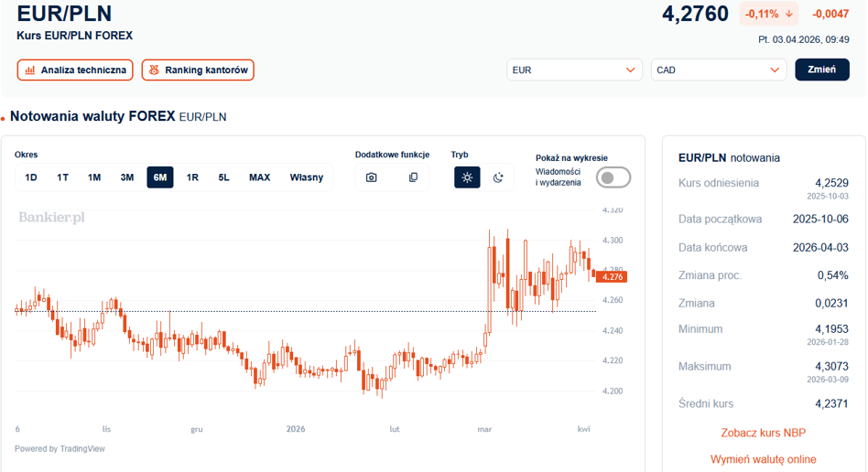Toggle Wiadomości i wydarzenia switch on
The height and width of the screenshot is (472, 868).
point(613,177)
